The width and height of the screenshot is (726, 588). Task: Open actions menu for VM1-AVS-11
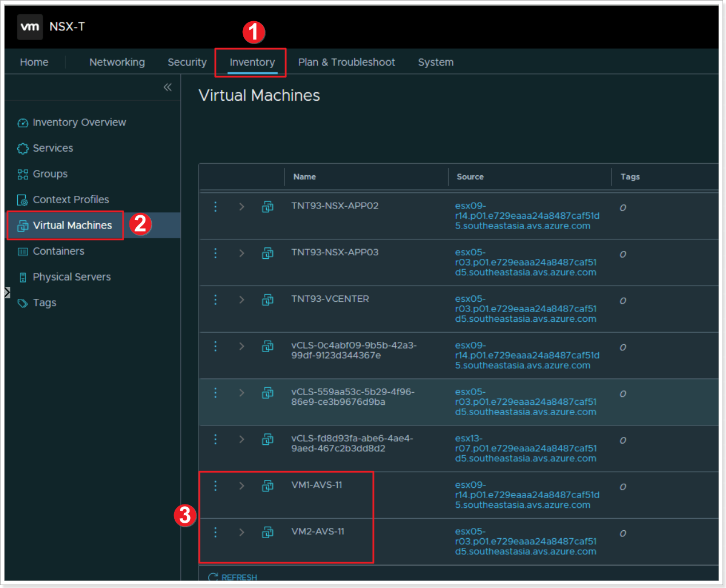(215, 486)
